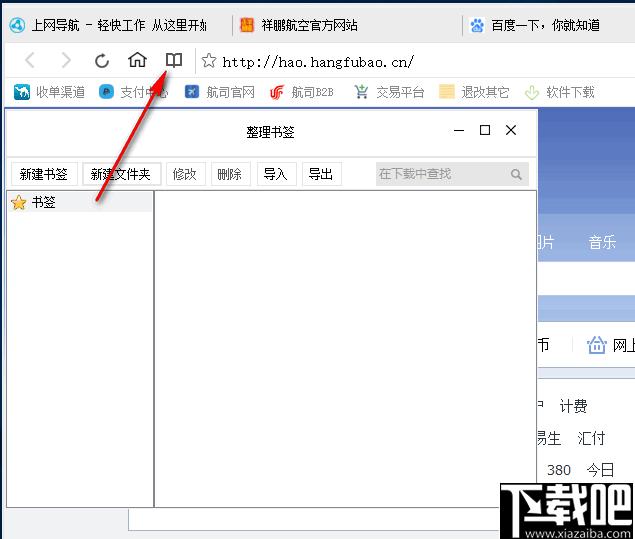This screenshot has width=635, height=539.
Task: Open the 航司B2B bookmark
Action: click(302, 92)
